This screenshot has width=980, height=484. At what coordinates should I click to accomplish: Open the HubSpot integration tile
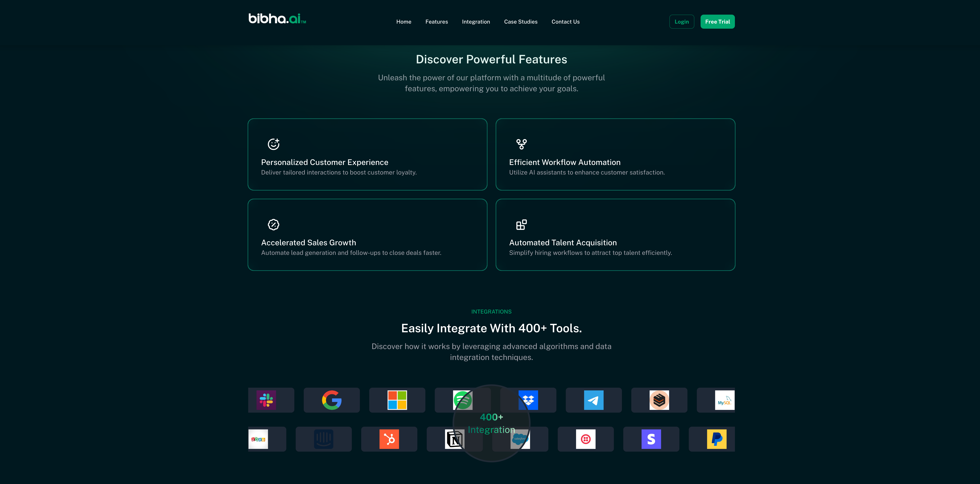(389, 439)
